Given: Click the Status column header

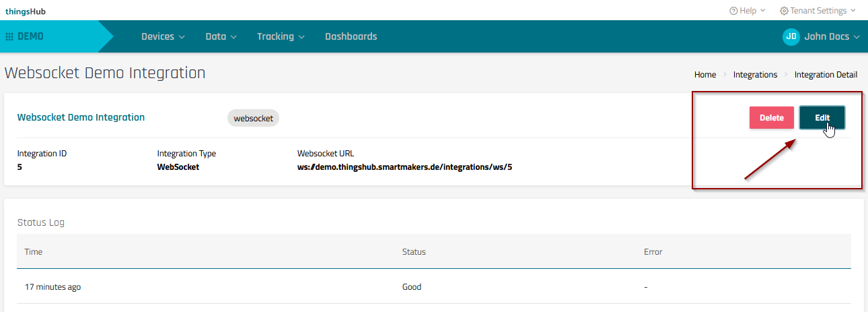Looking at the screenshot, I should click(x=414, y=252).
